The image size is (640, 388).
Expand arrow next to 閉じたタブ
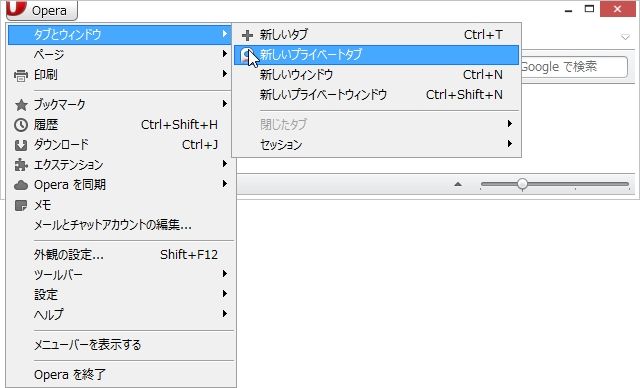point(509,123)
